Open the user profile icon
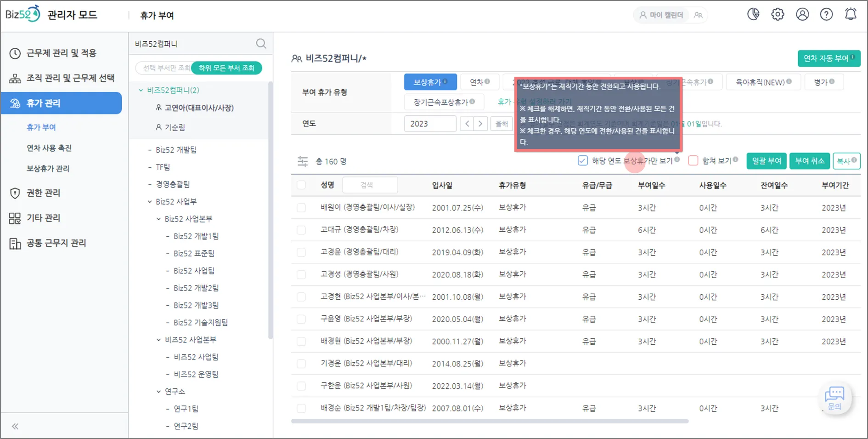The image size is (868, 439). (x=802, y=15)
